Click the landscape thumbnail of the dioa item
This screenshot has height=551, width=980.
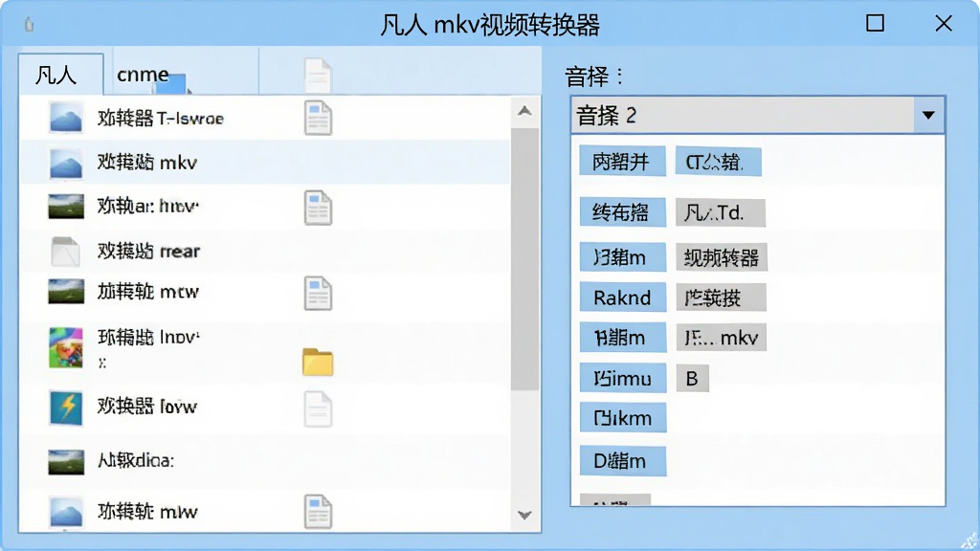coord(66,462)
